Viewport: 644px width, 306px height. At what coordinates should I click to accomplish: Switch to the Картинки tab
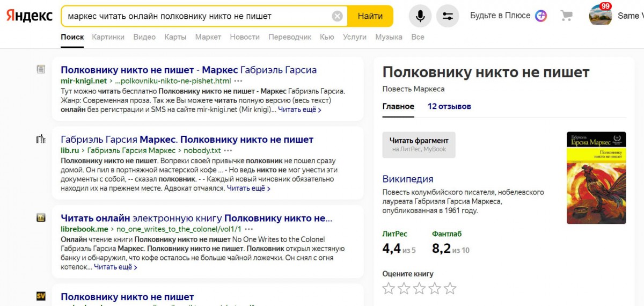click(x=108, y=37)
